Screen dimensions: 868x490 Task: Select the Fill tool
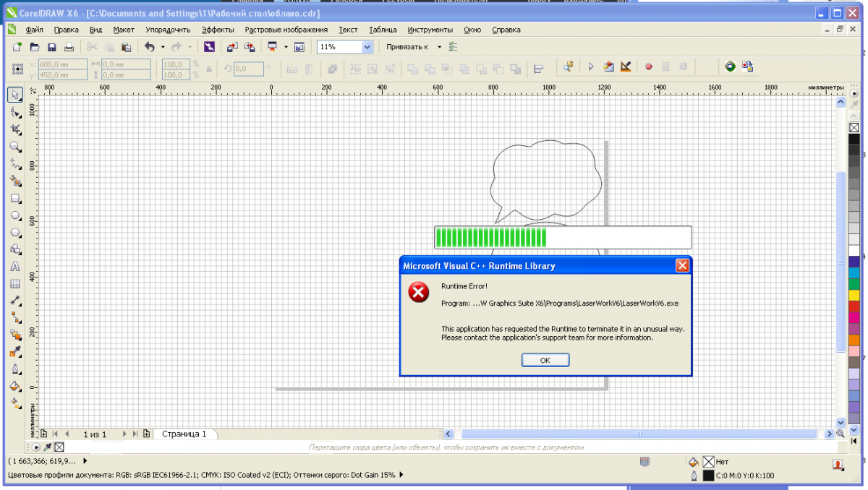point(15,387)
